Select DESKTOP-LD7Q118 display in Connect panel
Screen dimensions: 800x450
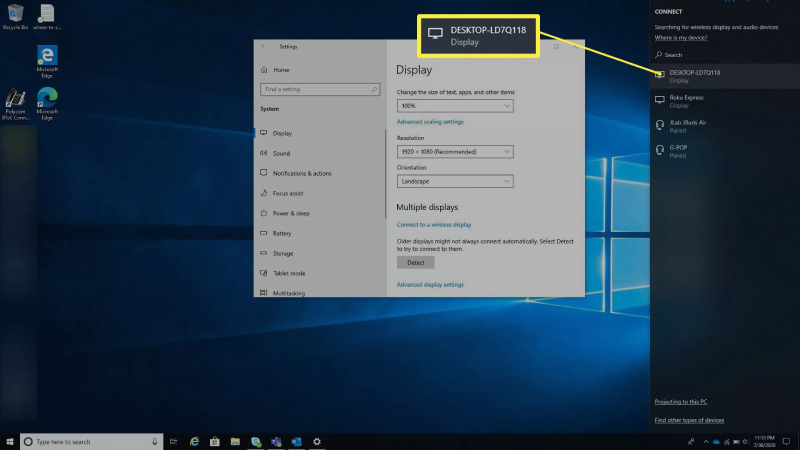coord(694,75)
